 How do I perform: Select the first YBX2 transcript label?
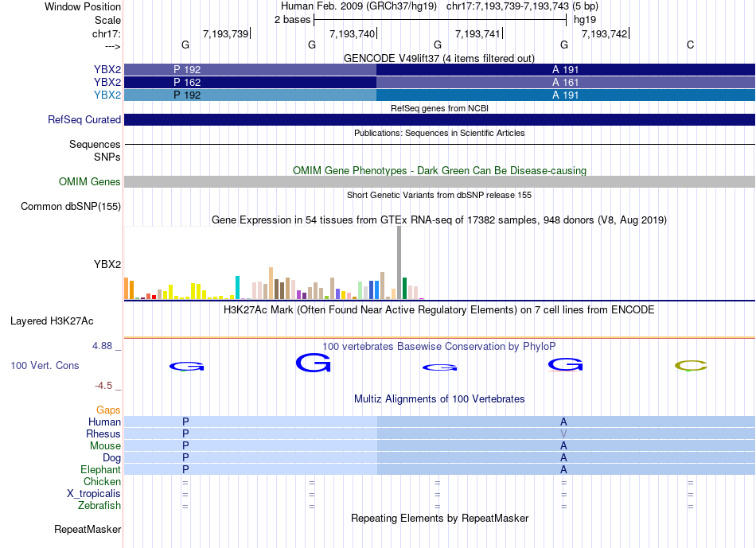(x=107, y=69)
